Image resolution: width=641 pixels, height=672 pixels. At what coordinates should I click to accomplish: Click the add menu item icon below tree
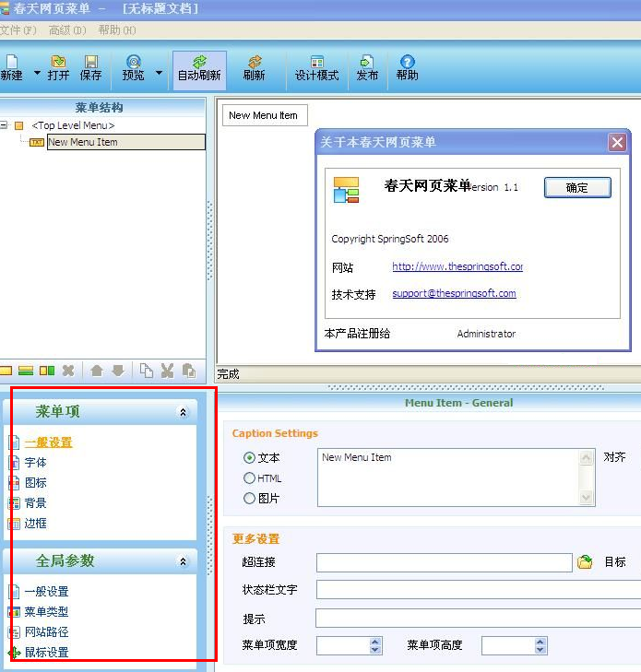pos(6,371)
